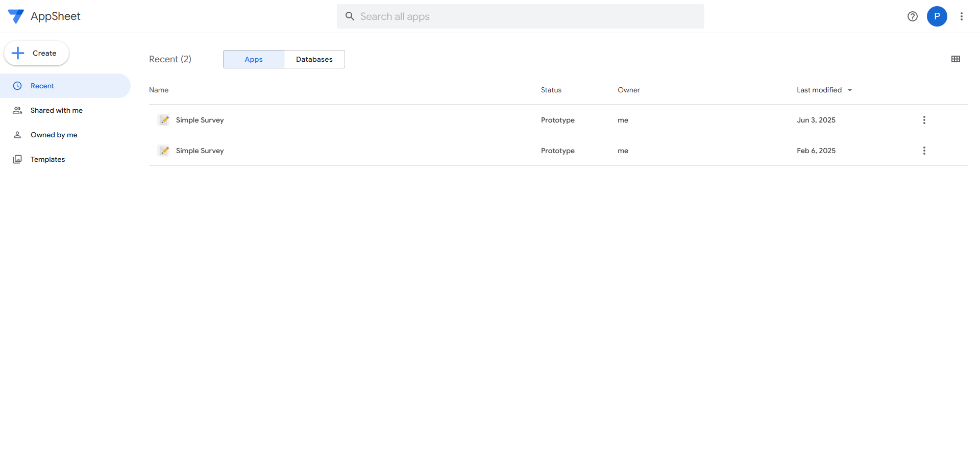Open the Simple Survey app modified Jun 3
This screenshot has width=980, height=465.
coord(200,120)
